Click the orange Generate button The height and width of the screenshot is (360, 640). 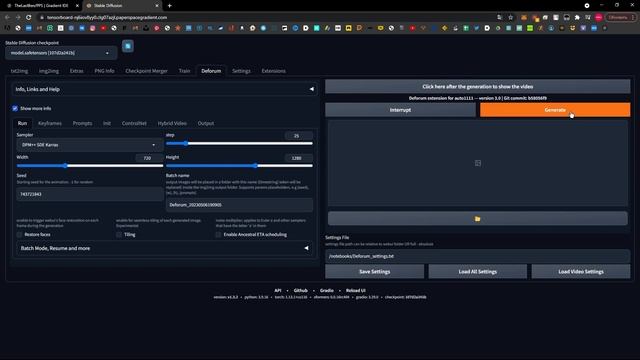555,110
